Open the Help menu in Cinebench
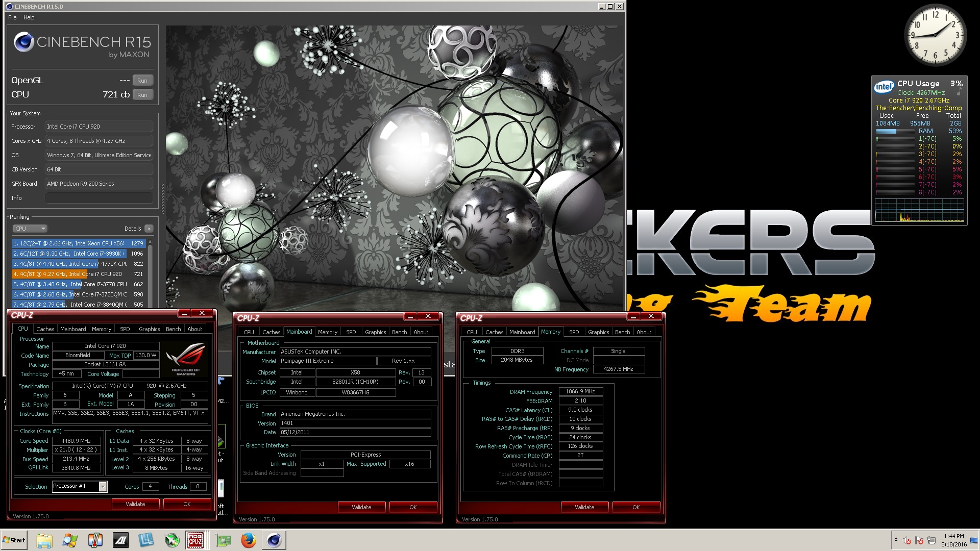Image resolution: width=980 pixels, height=551 pixels. tap(29, 17)
